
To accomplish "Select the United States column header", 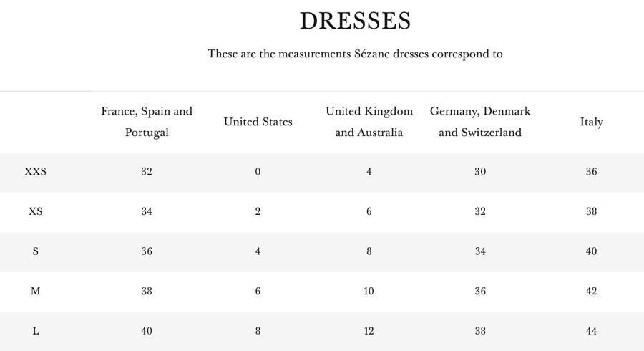I will (258, 122).
